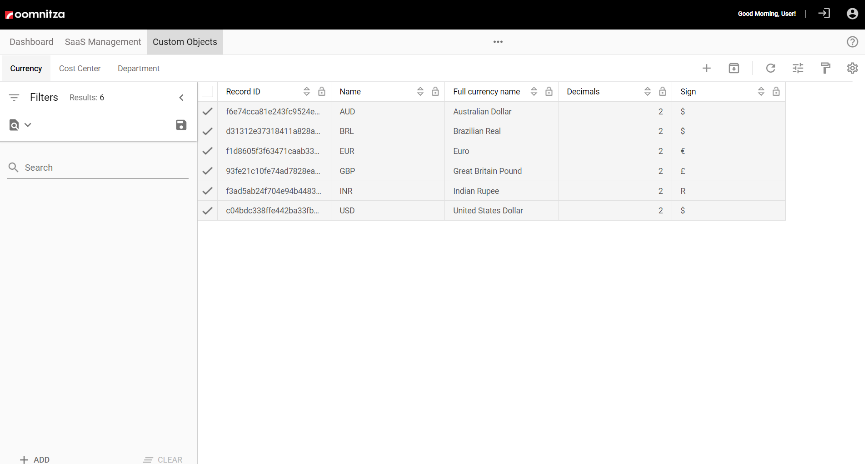The width and height of the screenshot is (868, 464).
Task: Collapse the Filters panel with the chevron
Action: 181,98
